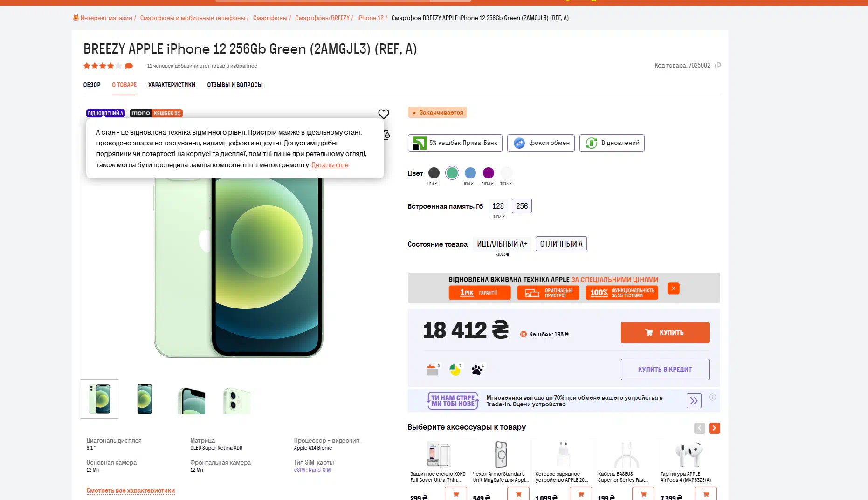The height and width of the screenshot is (500, 868).
Task: Choose ОТЛИЧНЫЙ А condition
Action: (x=561, y=244)
